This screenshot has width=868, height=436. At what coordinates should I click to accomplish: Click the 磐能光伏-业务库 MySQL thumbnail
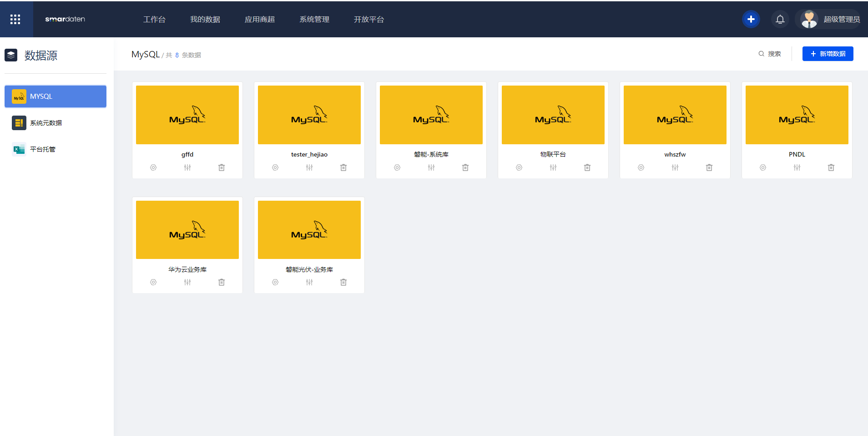(309, 230)
